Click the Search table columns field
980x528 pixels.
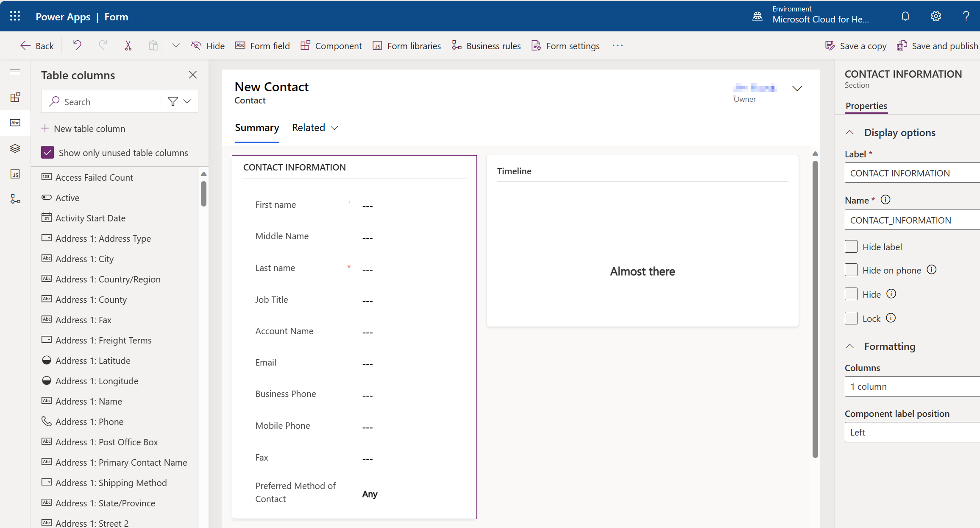tap(102, 101)
